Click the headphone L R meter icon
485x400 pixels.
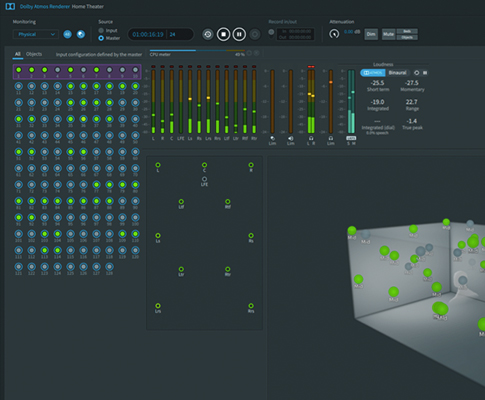pyautogui.click(x=311, y=138)
